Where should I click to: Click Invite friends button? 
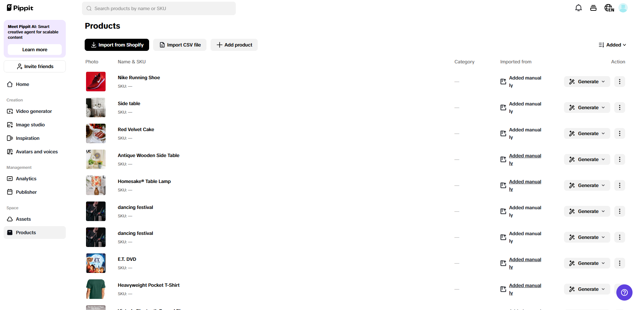point(35,66)
